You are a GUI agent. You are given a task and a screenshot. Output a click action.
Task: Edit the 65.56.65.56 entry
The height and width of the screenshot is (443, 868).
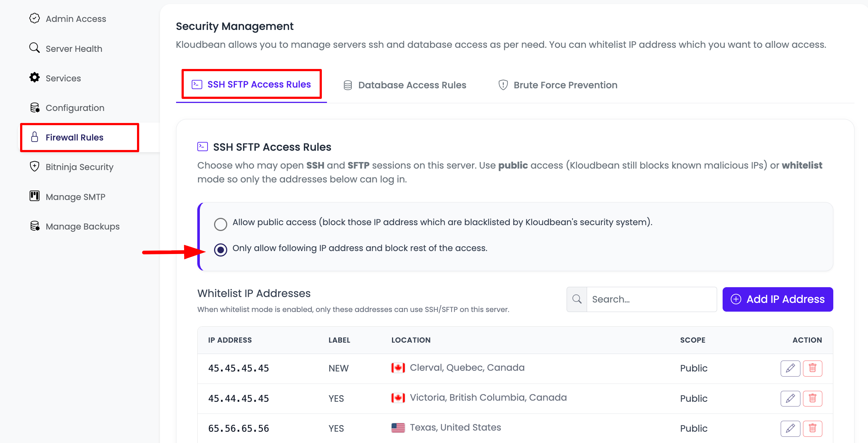coord(790,428)
